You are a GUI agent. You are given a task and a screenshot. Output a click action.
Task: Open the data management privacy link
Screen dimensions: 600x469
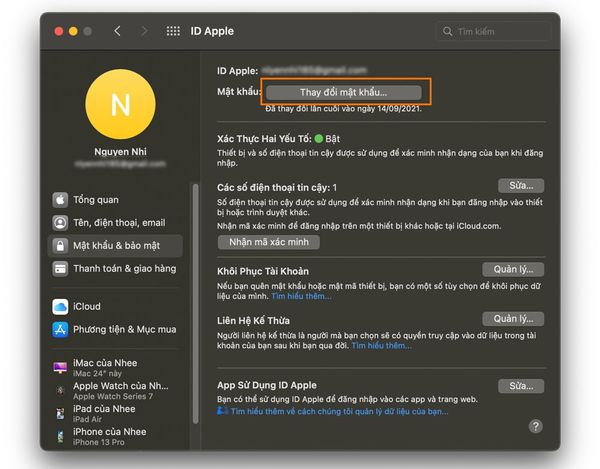coord(339,412)
